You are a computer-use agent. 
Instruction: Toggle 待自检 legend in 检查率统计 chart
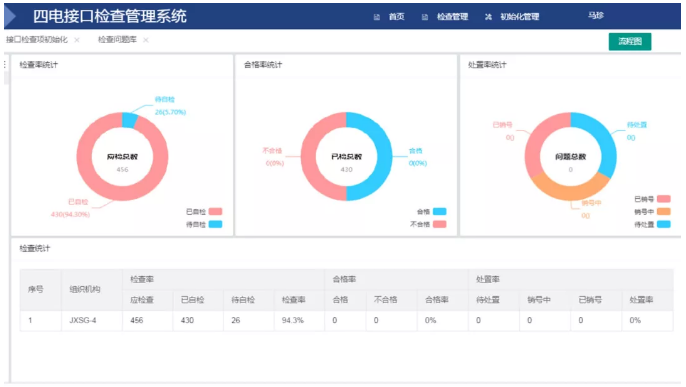point(204,224)
